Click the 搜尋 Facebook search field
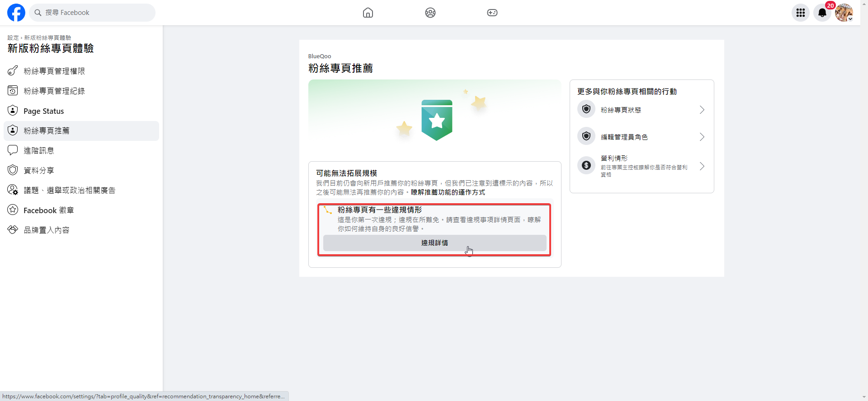The width and height of the screenshot is (868, 401). pos(93,13)
